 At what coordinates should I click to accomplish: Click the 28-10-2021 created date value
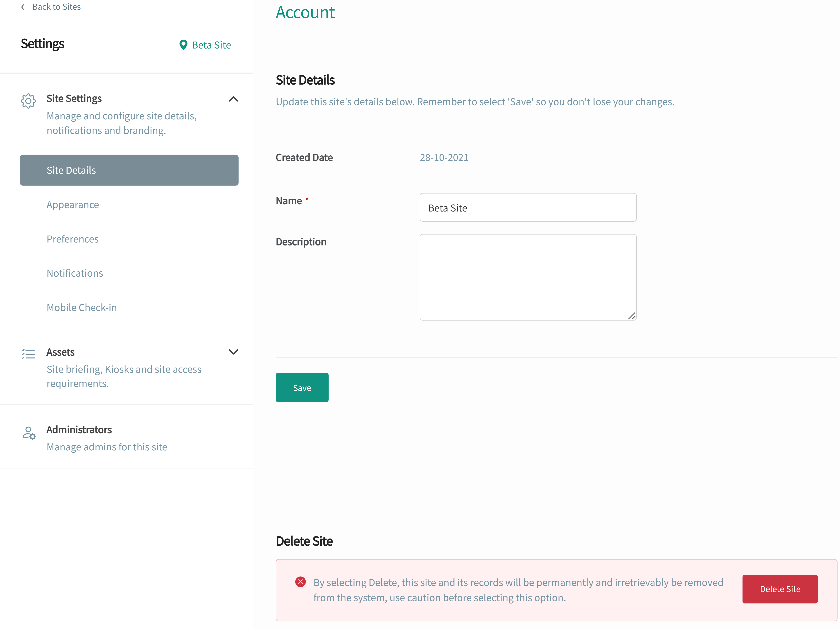coord(444,158)
